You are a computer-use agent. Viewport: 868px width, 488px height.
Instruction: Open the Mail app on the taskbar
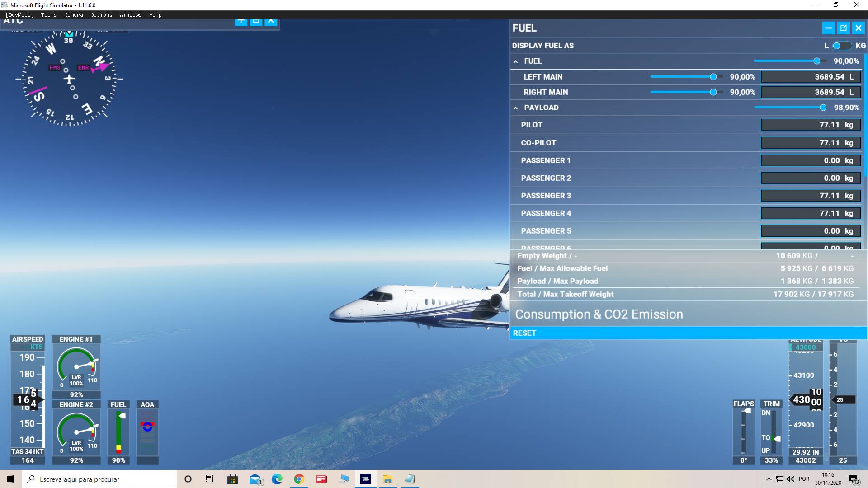pos(255,479)
